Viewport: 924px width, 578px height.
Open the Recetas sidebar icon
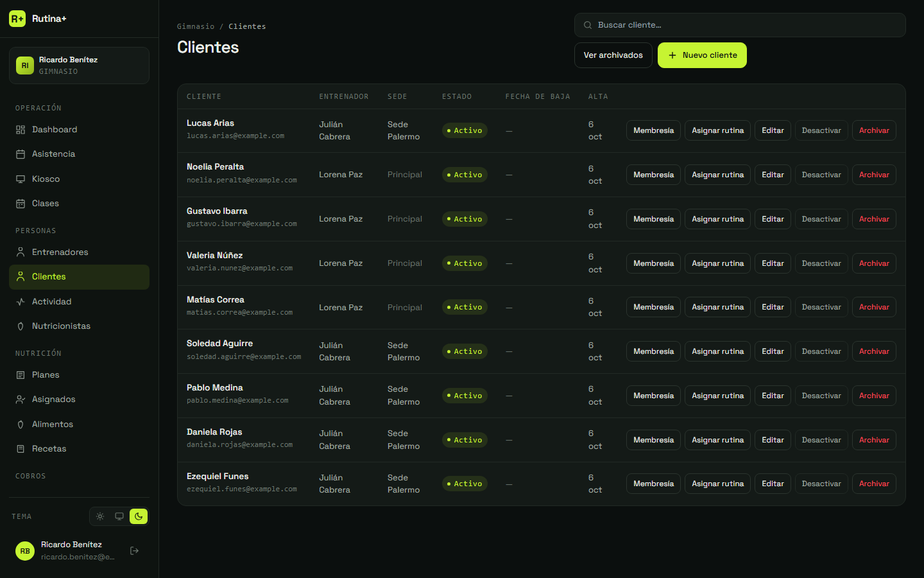coord(21,449)
